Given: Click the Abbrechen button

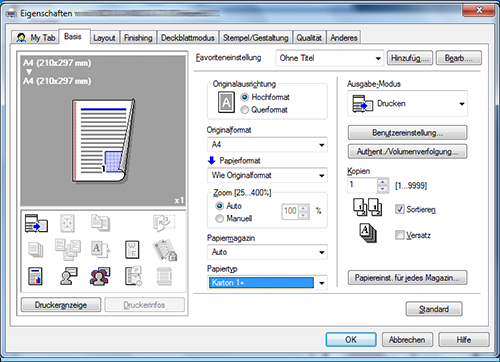Looking at the screenshot, I should (407, 340).
